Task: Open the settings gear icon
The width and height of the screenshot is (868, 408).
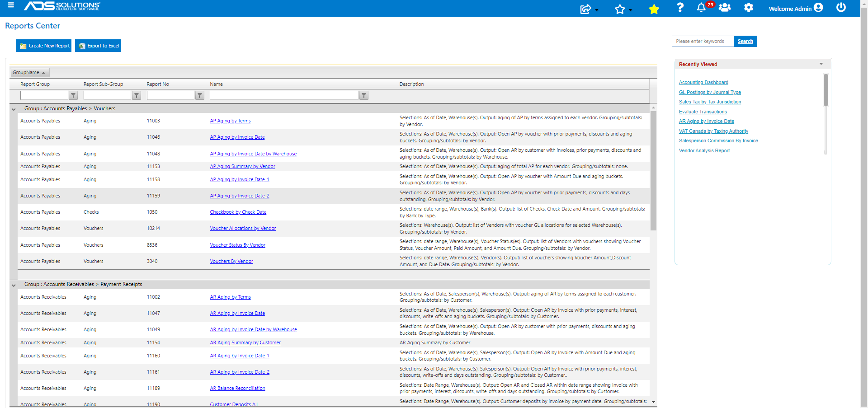Action: coord(749,8)
